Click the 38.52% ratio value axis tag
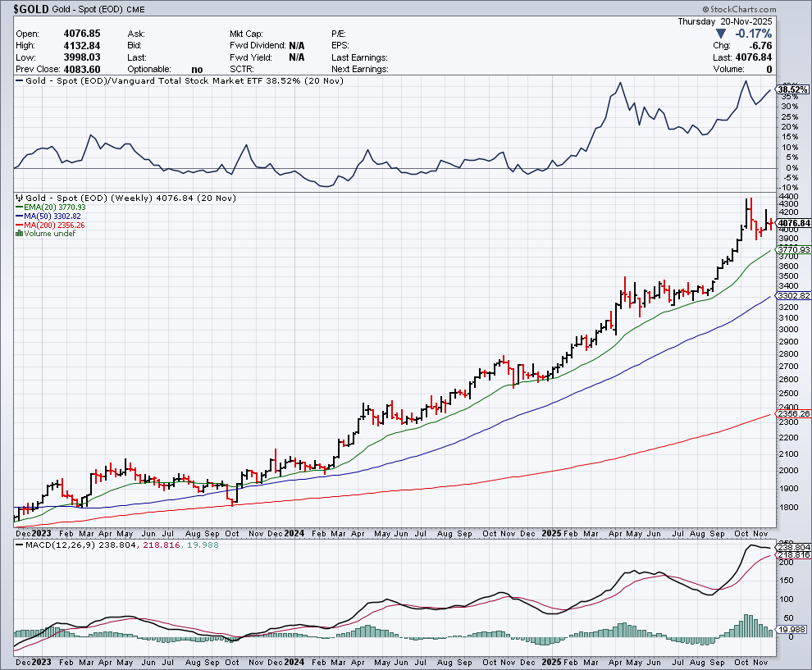Viewport: 812px width, 670px height. click(x=794, y=89)
